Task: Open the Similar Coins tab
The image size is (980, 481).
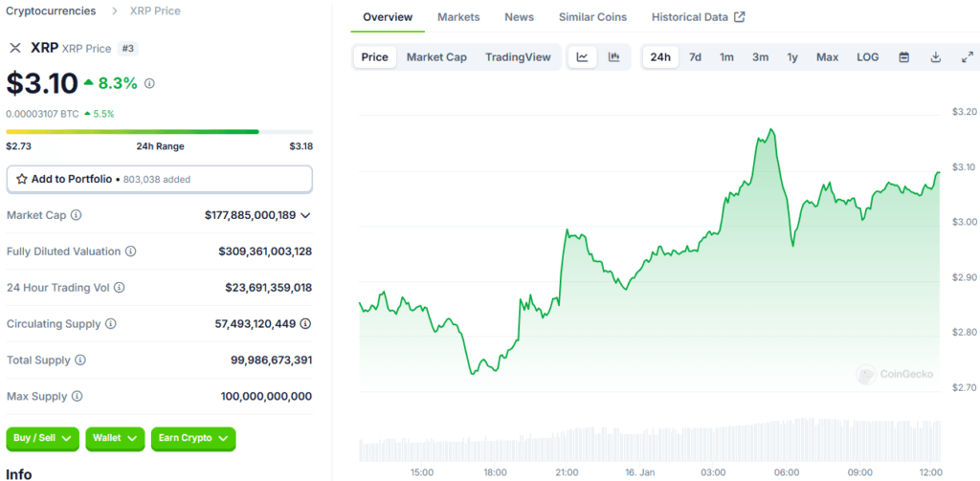Action: click(x=592, y=17)
